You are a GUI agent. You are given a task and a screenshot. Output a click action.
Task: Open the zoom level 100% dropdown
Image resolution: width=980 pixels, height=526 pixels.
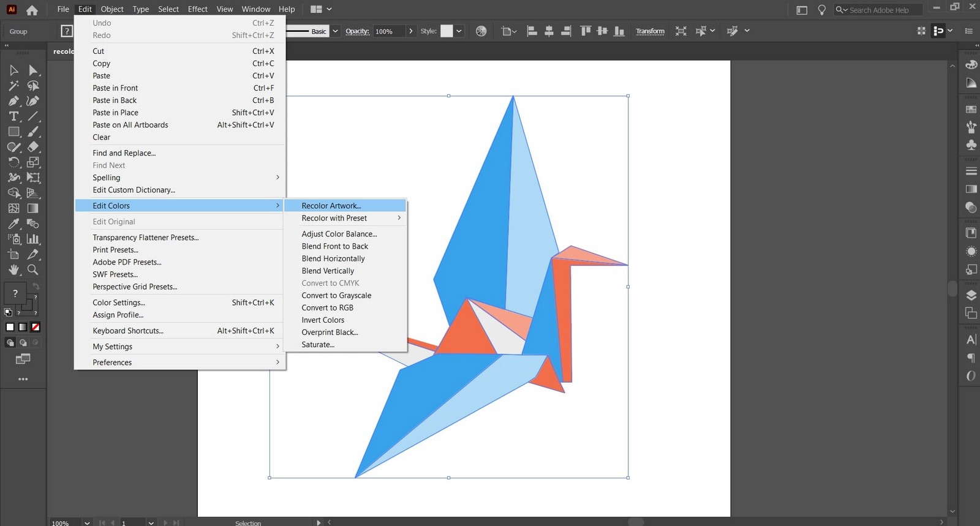(87, 523)
